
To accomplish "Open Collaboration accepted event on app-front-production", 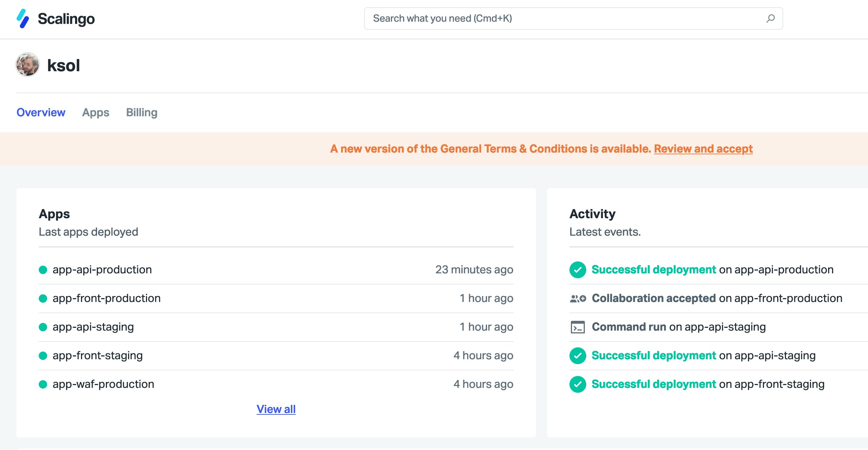I will pyautogui.click(x=654, y=298).
